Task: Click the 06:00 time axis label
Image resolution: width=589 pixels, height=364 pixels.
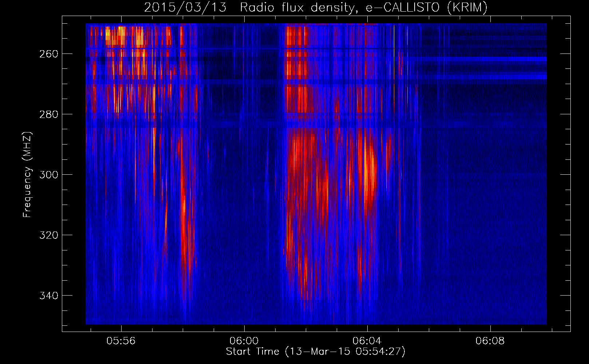Action: pos(244,341)
